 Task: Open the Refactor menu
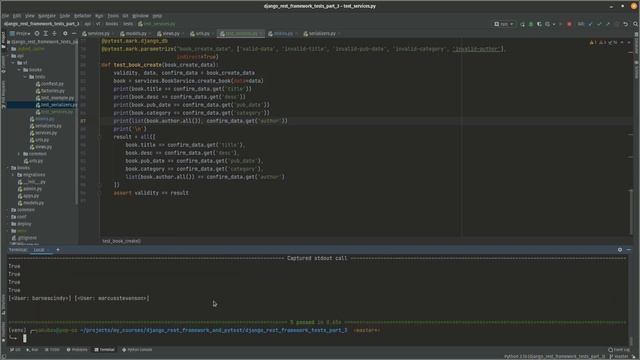tap(82, 16)
